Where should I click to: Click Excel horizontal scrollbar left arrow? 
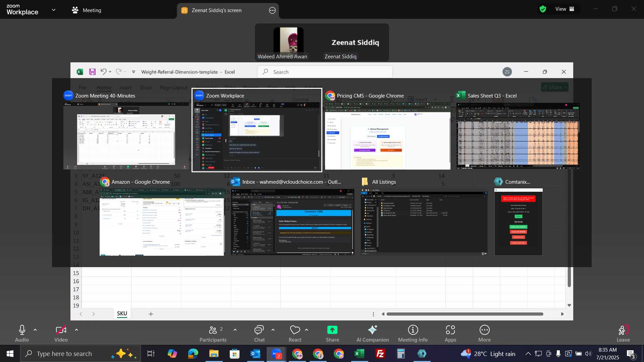383,314
